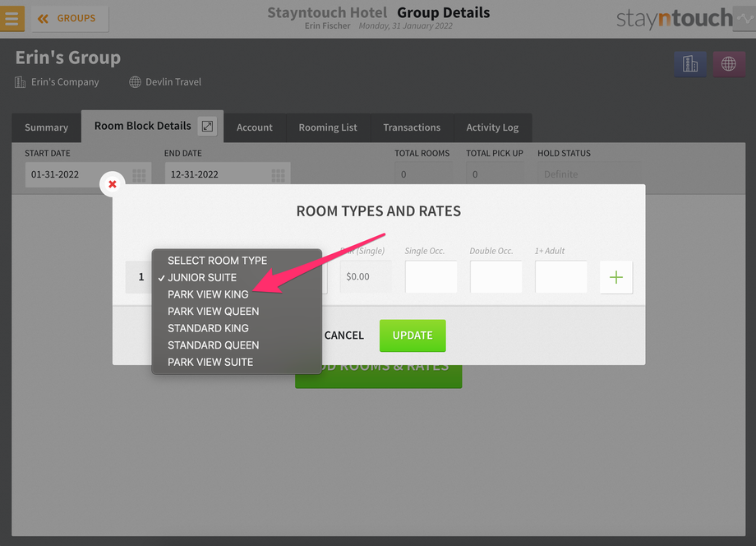
Task: Go back to Groups
Action: pos(70,19)
